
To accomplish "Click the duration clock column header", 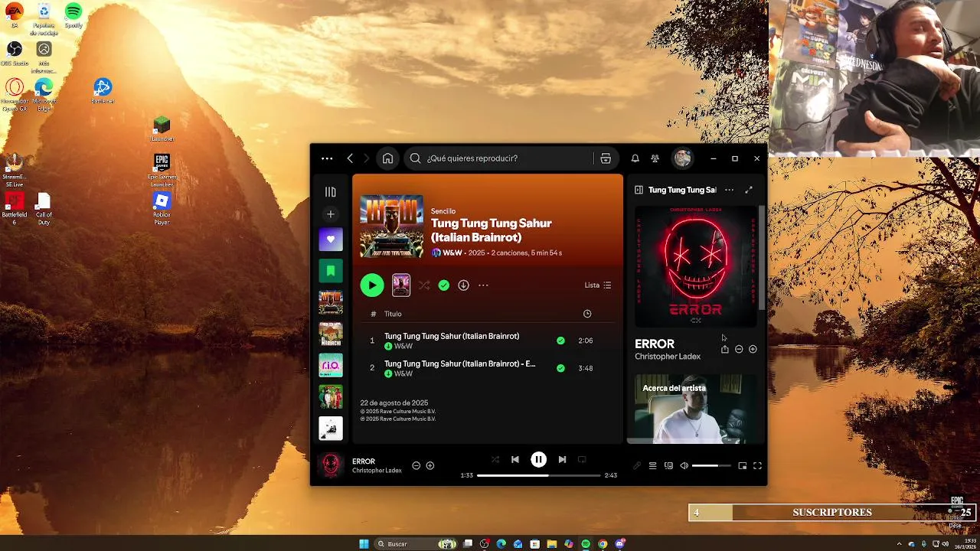I will [587, 314].
